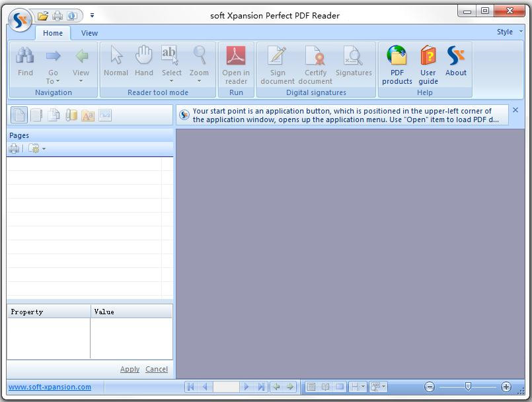The height and width of the screenshot is (402, 532).
Task: Click the Apply button below the properties panel
Action: [x=130, y=369]
